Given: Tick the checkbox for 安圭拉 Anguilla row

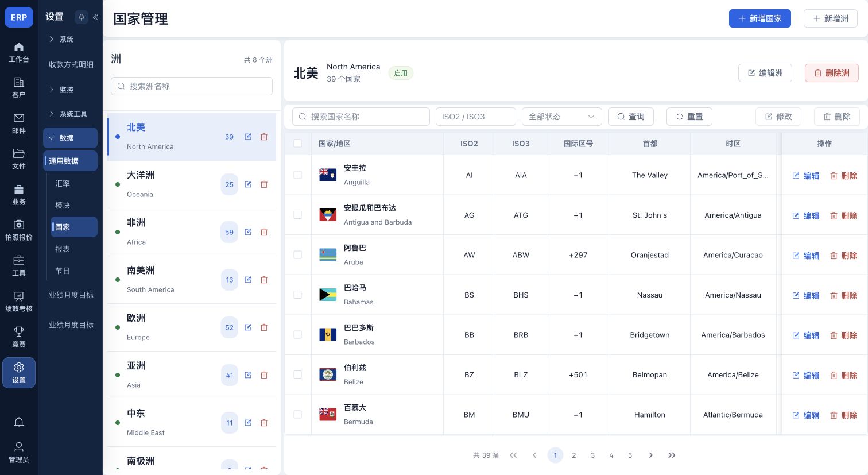Looking at the screenshot, I should [x=297, y=175].
